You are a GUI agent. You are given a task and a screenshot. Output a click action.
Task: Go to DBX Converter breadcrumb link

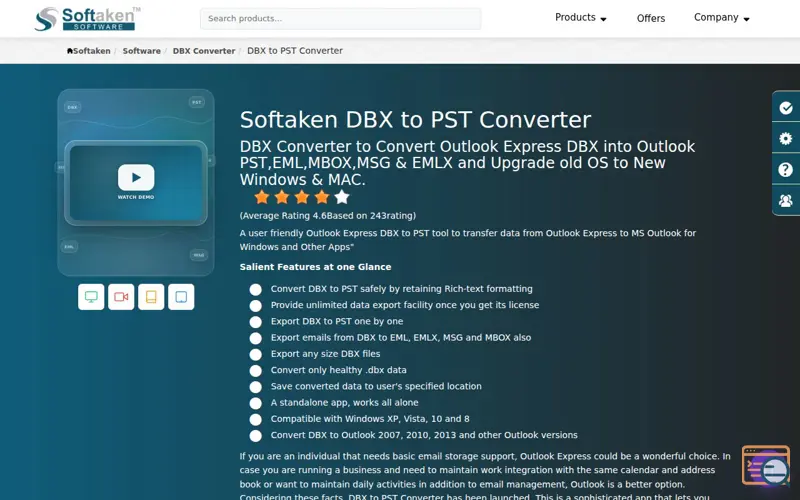click(x=204, y=51)
